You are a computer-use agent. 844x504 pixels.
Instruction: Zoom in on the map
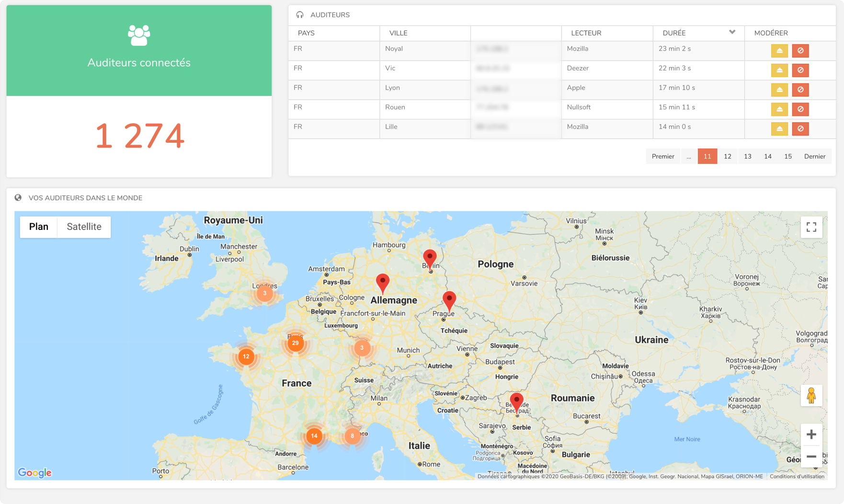[x=811, y=435]
